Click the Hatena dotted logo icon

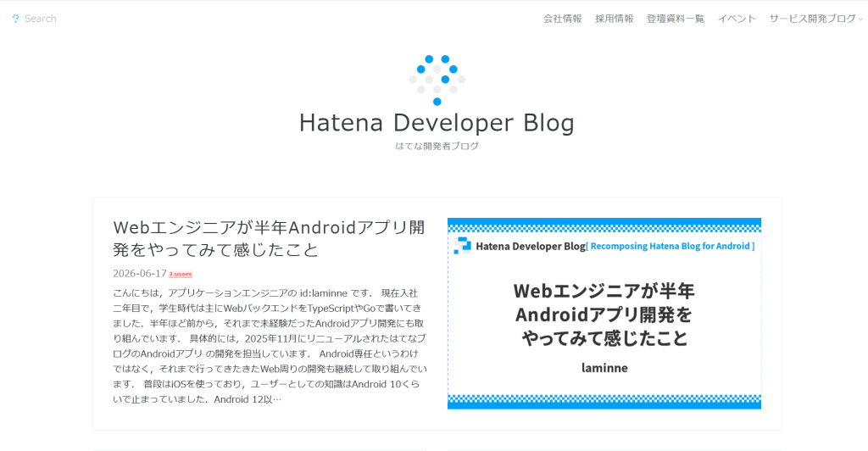click(x=437, y=81)
